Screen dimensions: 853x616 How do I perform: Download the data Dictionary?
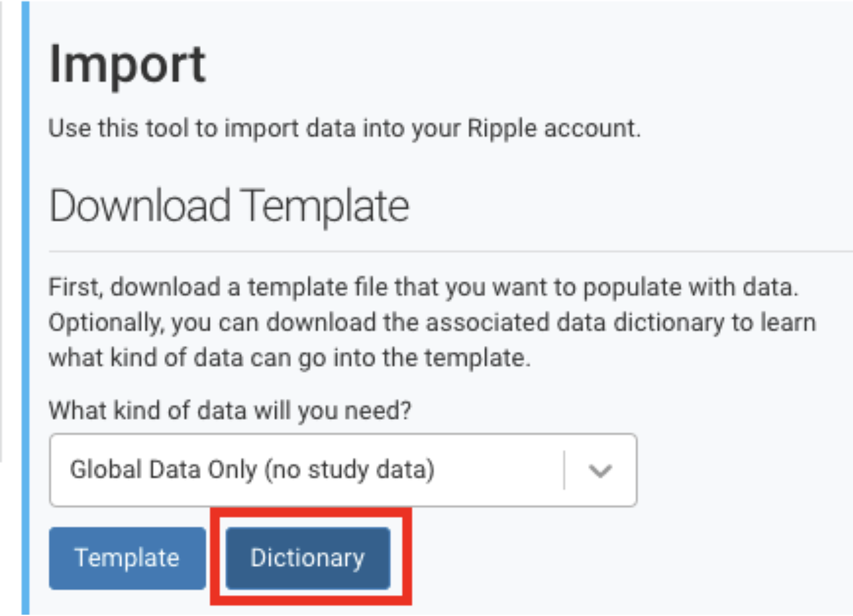click(x=307, y=558)
